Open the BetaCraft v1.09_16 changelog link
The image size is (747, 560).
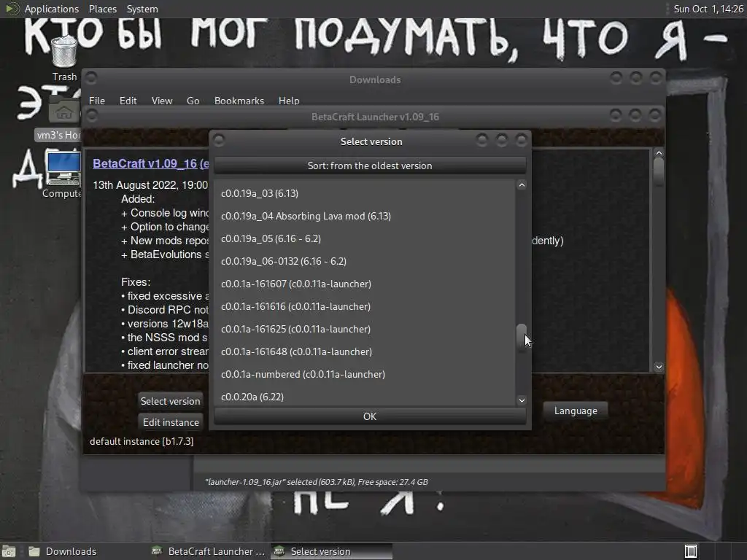[150, 163]
